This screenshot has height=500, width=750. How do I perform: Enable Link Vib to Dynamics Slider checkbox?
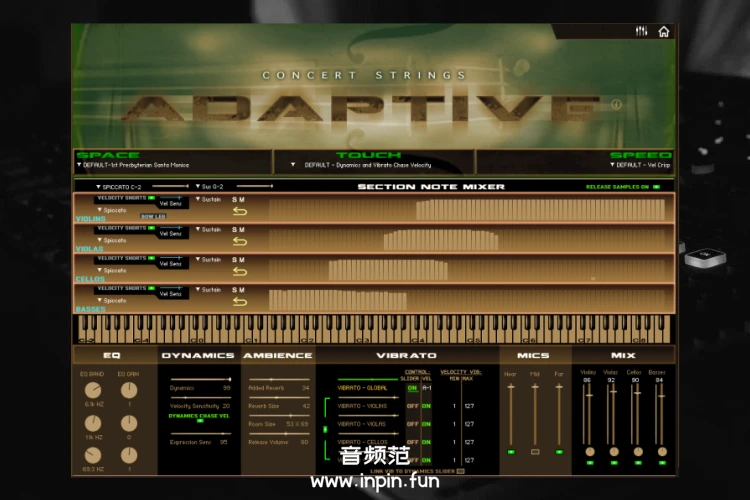[460, 471]
